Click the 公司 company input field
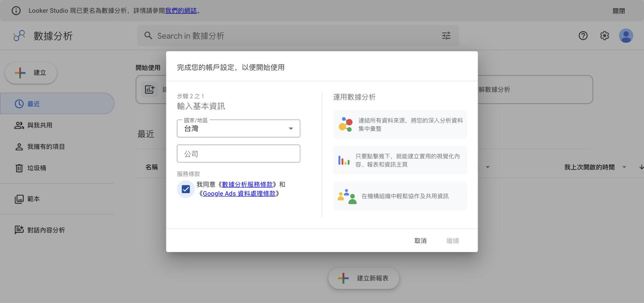644x303 pixels. coord(239,154)
